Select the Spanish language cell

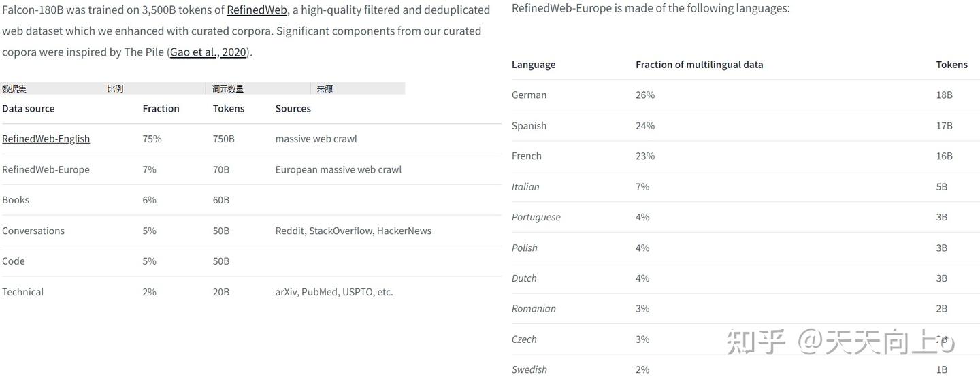click(x=529, y=126)
